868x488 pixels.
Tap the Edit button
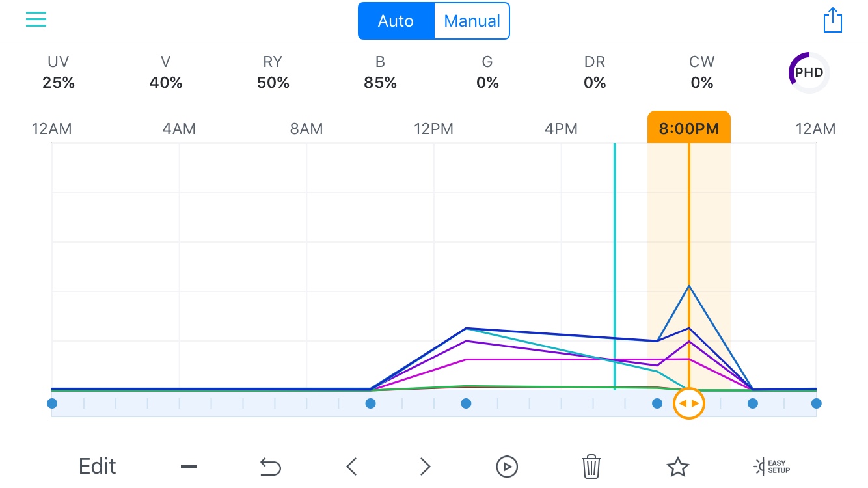pos(97,467)
